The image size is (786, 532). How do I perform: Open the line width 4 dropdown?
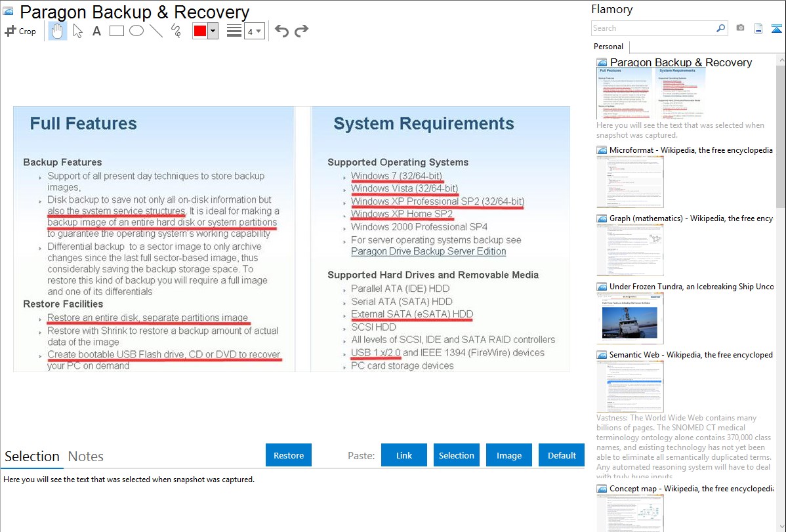click(254, 31)
